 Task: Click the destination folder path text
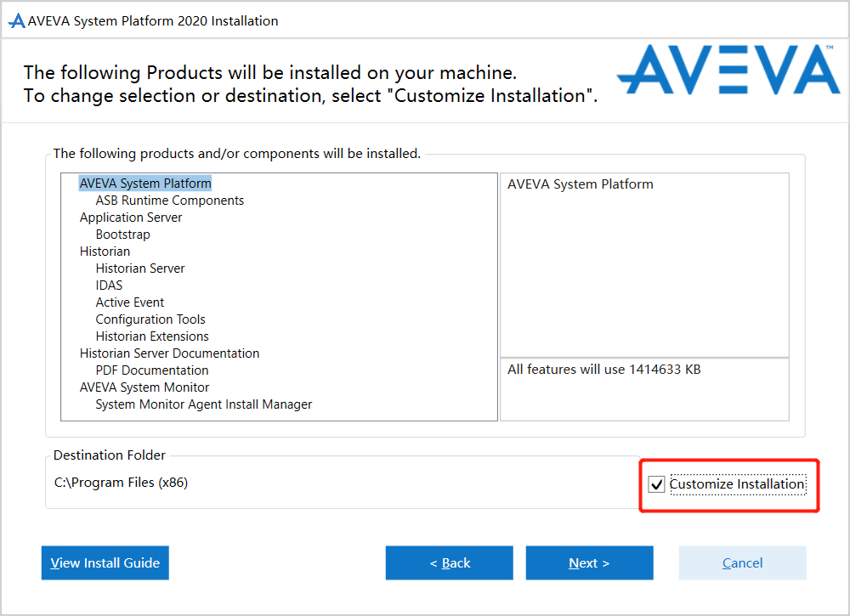pyautogui.click(x=122, y=483)
